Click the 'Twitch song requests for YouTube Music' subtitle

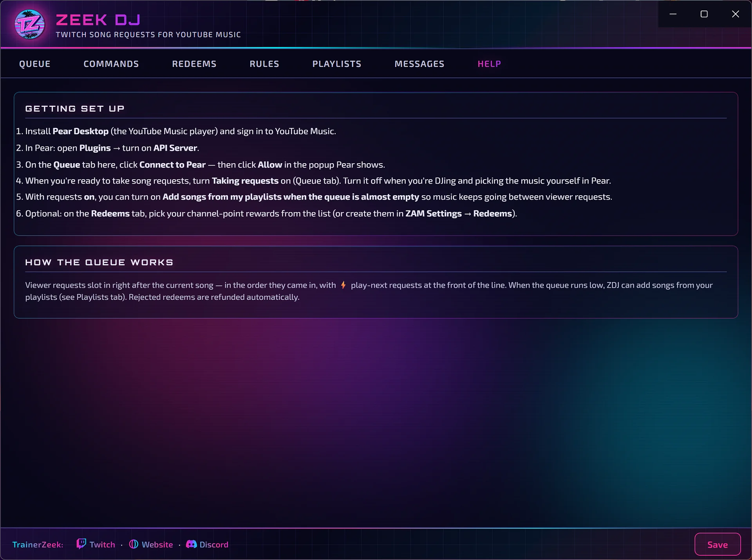(148, 34)
